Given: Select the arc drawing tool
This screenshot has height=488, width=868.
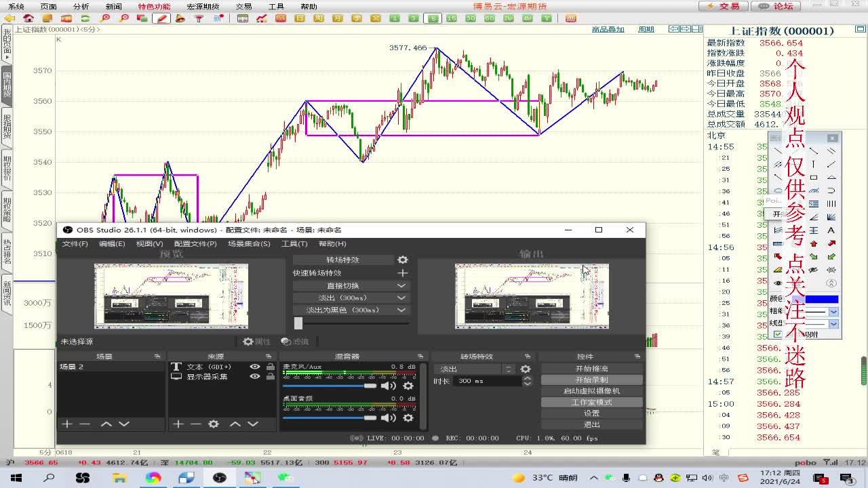Looking at the screenshot, I should (x=831, y=190).
